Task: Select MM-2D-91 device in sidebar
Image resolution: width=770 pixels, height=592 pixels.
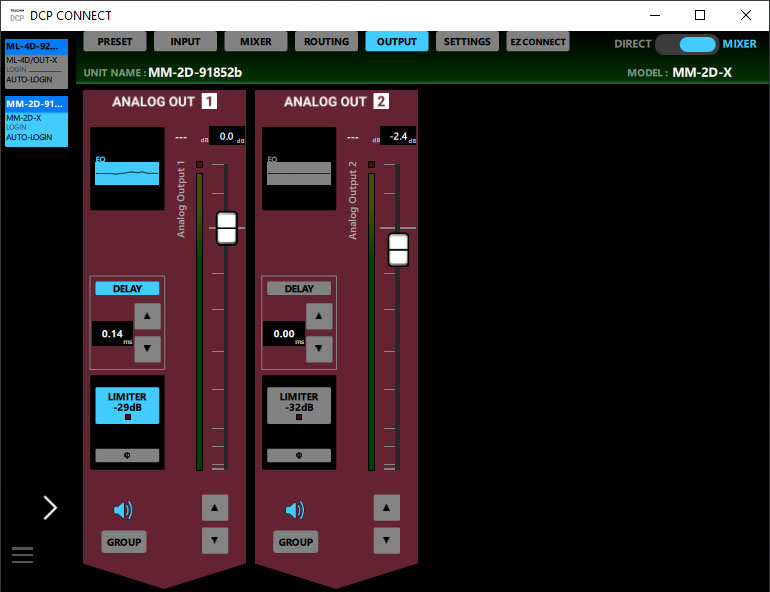Action: tap(36, 122)
